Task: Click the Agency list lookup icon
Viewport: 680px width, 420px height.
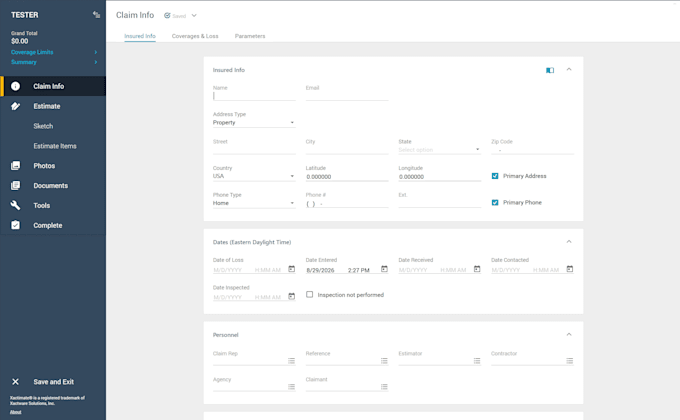Action: click(x=291, y=387)
